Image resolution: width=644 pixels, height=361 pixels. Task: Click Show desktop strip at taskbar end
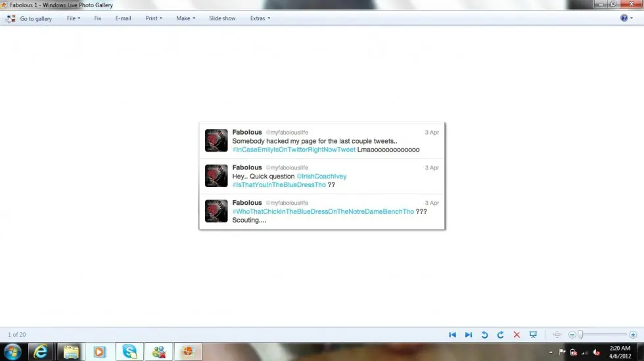[x=641, y=352]
